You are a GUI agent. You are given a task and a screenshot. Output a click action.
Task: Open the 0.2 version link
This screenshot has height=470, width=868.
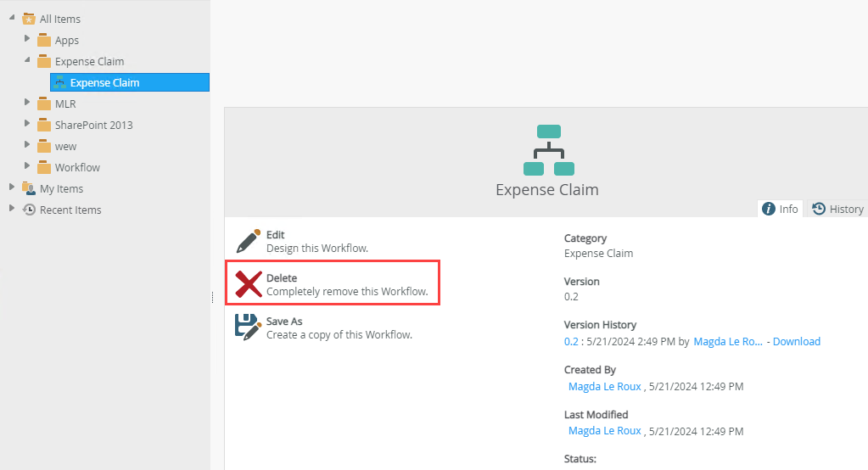(x=571, y=342)
